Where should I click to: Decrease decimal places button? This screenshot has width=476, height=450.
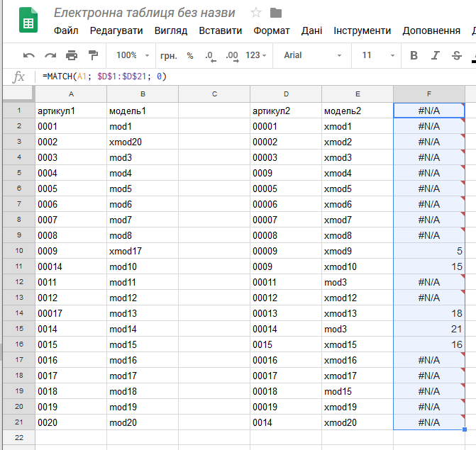coord(211,56)
